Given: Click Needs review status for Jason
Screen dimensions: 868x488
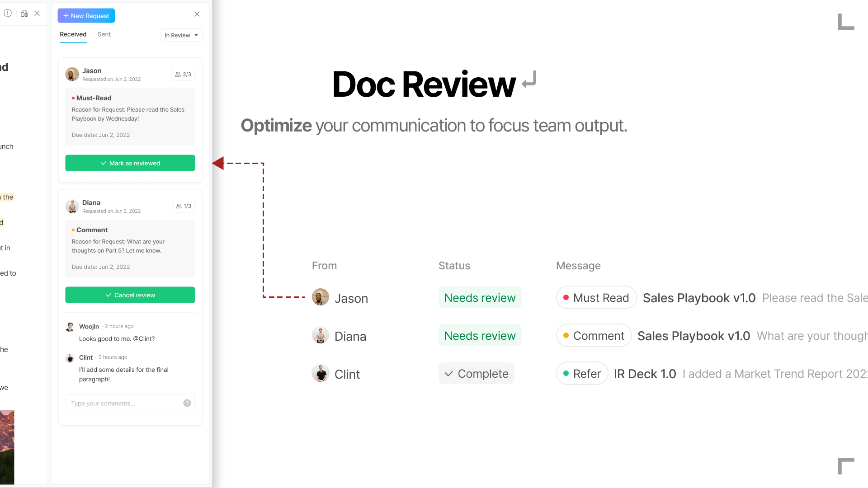Looking at the screenshot, I should click(480, 298).
